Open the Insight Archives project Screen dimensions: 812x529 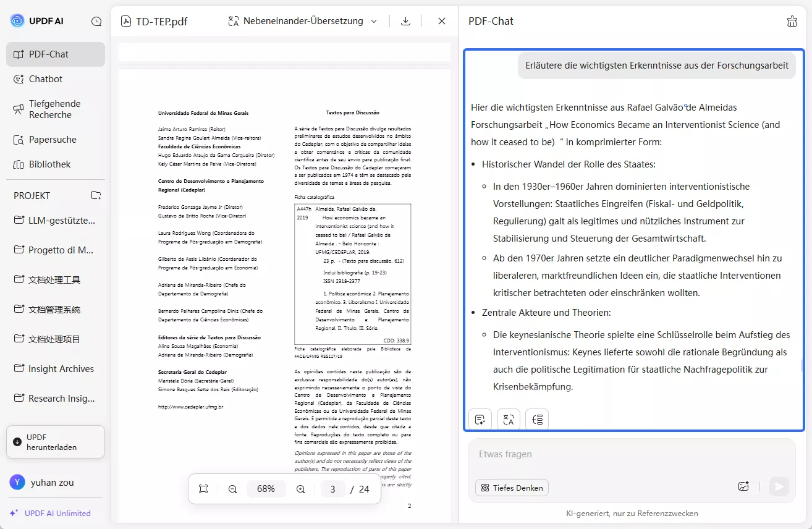[59, 368]
